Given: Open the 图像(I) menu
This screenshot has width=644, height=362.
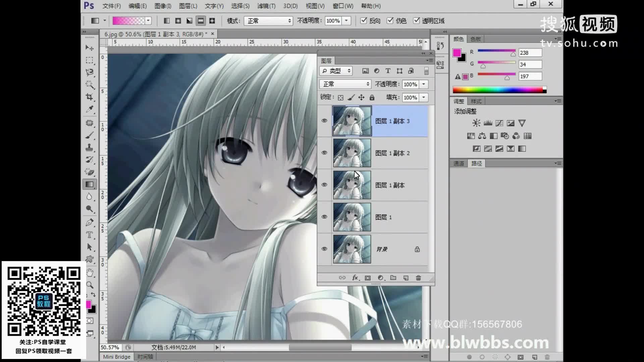Looking at the screenshot, I should (x=163, y=6).
